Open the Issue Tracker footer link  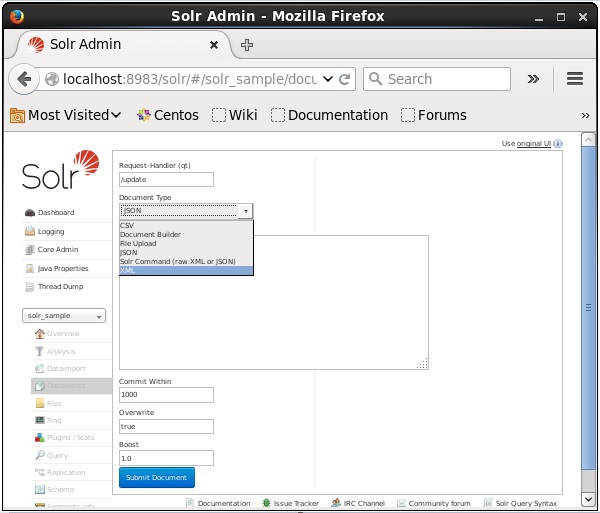(x=296, y=503)
